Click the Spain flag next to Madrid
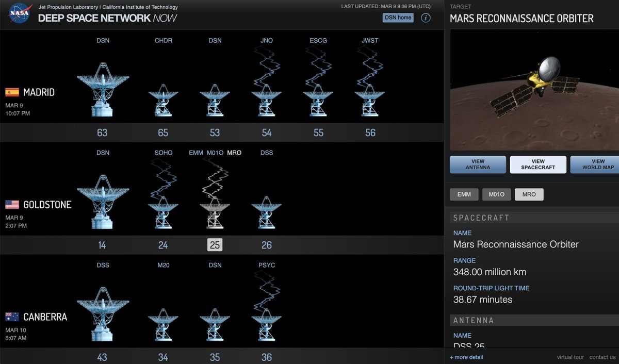The width and height of the screenshot is (619, 364). pyautogui.click(x=12, y=92)
